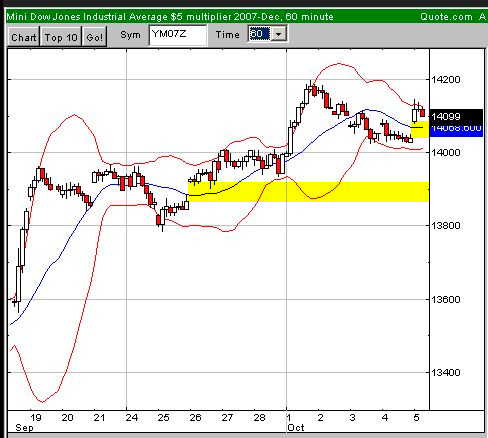Select the 13600 price axis label

[x=446, y=299]
